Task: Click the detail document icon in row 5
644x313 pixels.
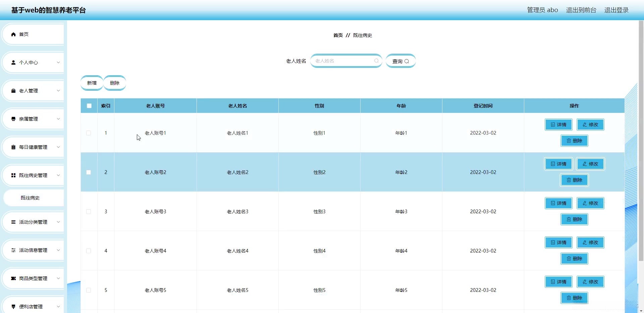Action: [553, 282]
